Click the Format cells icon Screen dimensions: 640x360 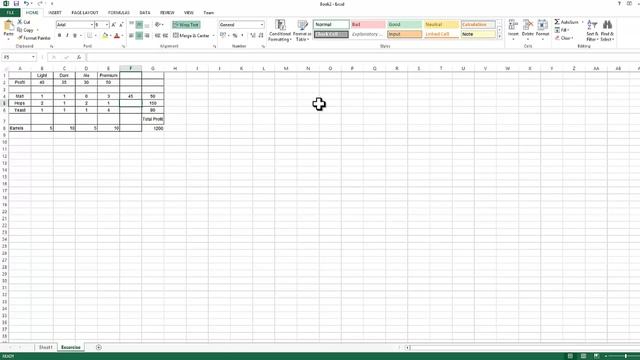click(x=542, y=25)
